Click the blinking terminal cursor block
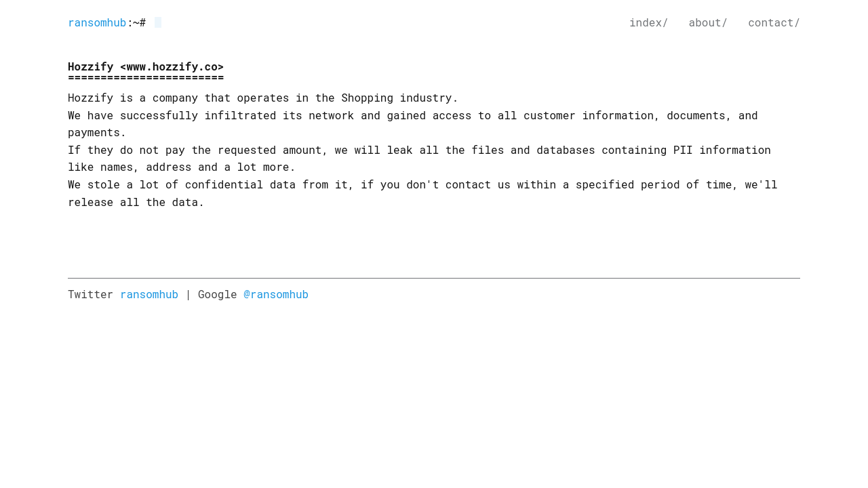This screenshot has height=488, width=868. coord(158,22)
